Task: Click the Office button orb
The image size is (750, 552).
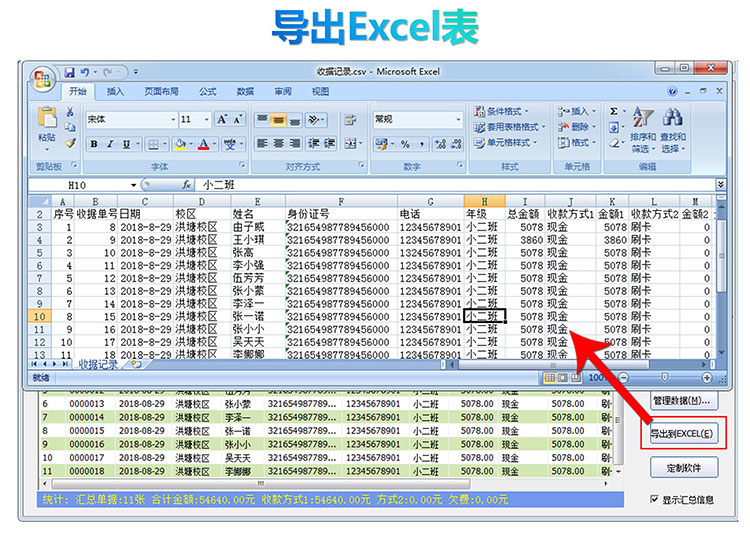Action: [x=42, y=78]
